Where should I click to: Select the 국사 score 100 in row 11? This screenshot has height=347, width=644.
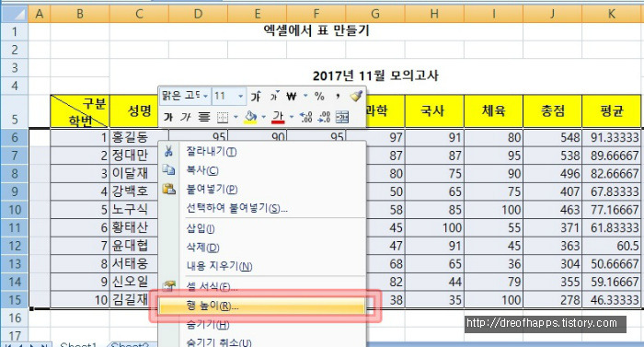pos(434,227)
